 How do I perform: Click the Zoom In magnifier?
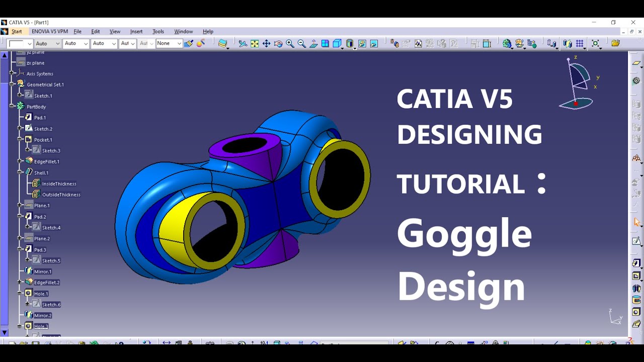(290, 44)
